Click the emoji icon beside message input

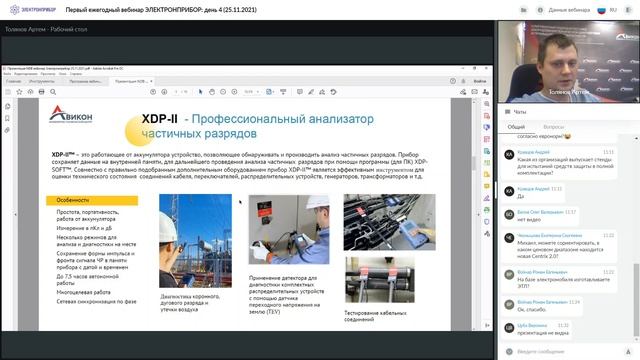point(509,351)
